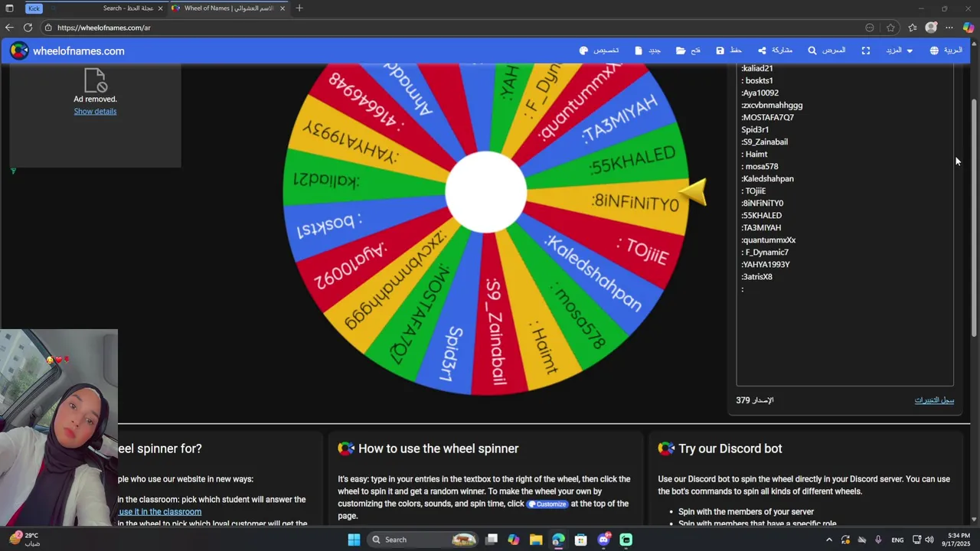Click the microphone icon in system tray

(x=878, y=540)
